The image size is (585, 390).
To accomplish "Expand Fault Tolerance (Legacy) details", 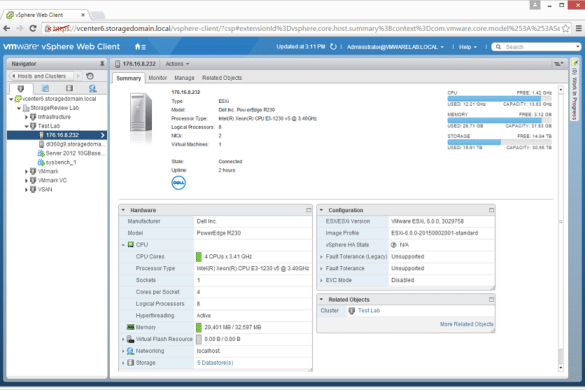I will pos(321,257).
